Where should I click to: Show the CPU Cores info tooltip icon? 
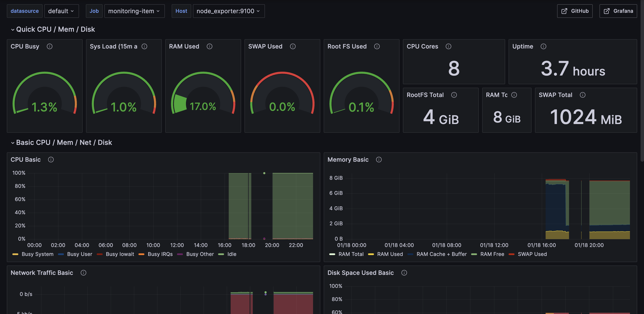coord(448,46)
